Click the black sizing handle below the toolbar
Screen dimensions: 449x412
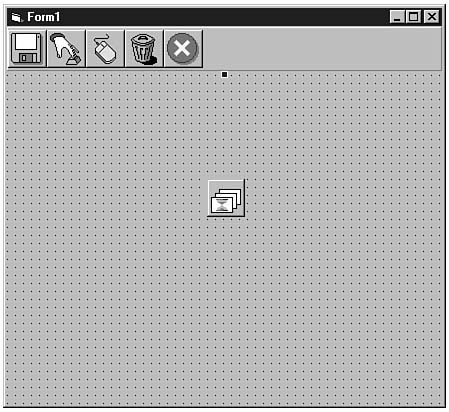(224, 74)
